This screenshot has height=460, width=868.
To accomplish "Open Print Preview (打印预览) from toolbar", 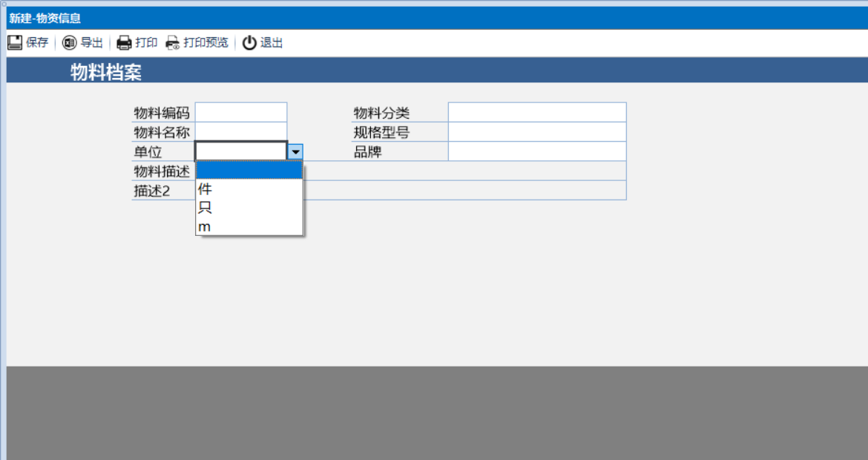I will pos(173,43).
